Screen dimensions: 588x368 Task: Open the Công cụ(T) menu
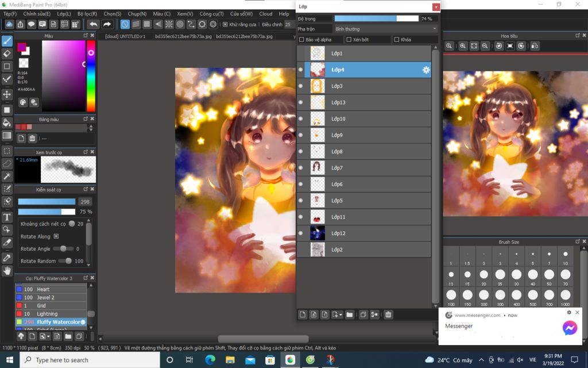pos(211,14)
